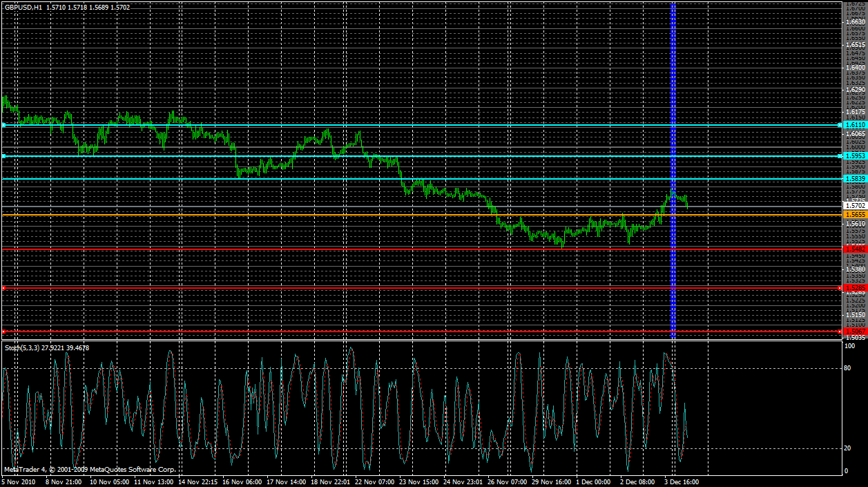Click the red 1.5285 price label
This screenshot has width=868, height=487.
point(855,287)
